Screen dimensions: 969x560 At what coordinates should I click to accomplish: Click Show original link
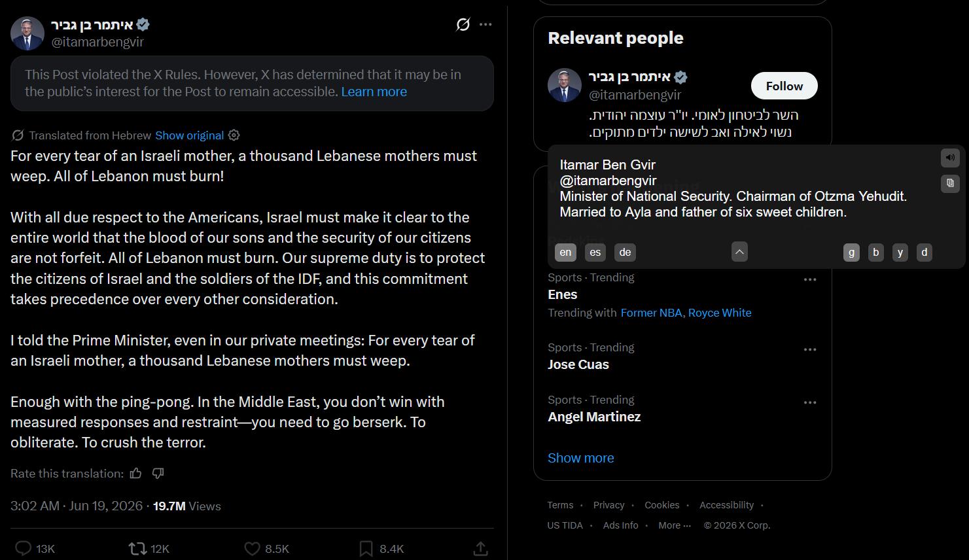[x=190, y=135]
